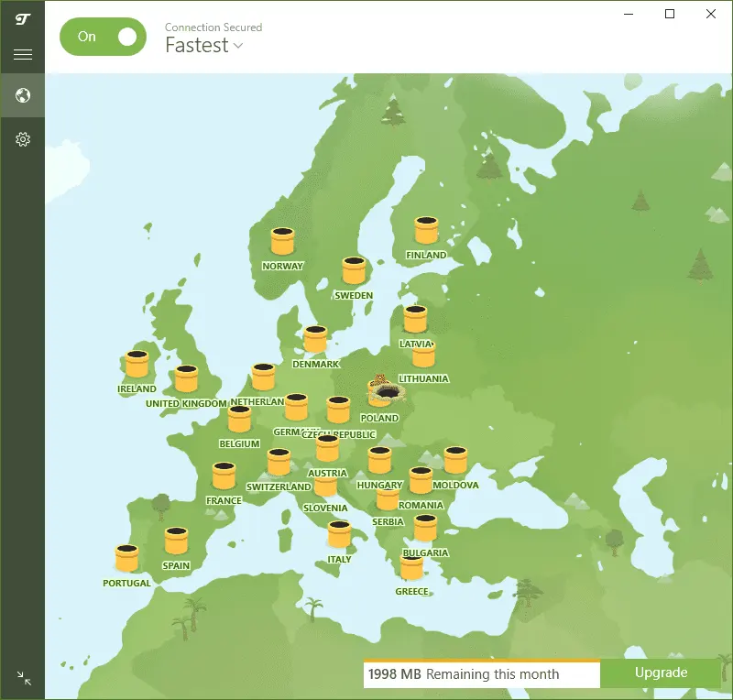Open settings via the gear icon
733x700 pixels.
click(x=23, y=139)
